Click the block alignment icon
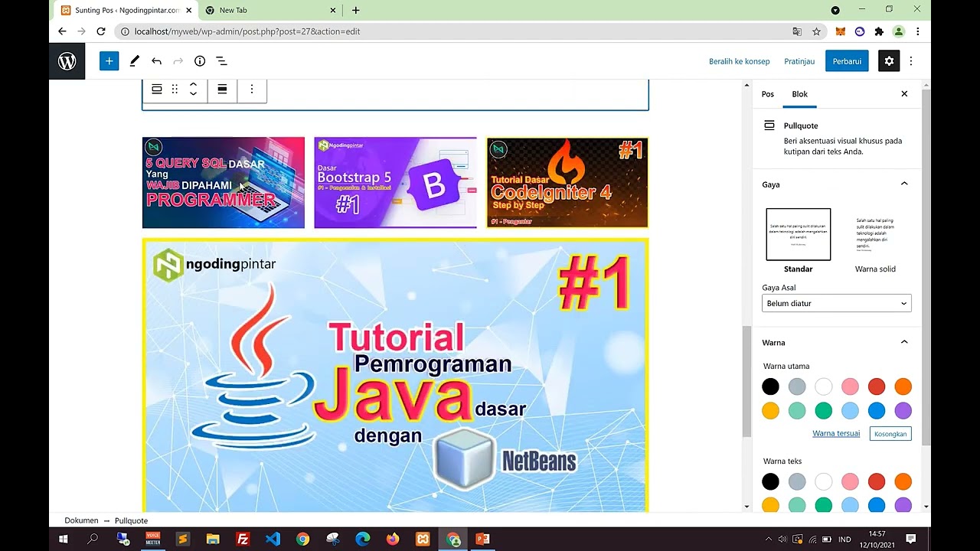Viewport: 980px width, 551px height. click(x=222, y=90)
